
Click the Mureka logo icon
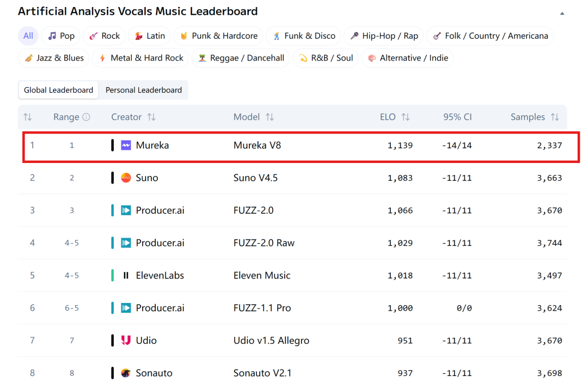(126, 145)
